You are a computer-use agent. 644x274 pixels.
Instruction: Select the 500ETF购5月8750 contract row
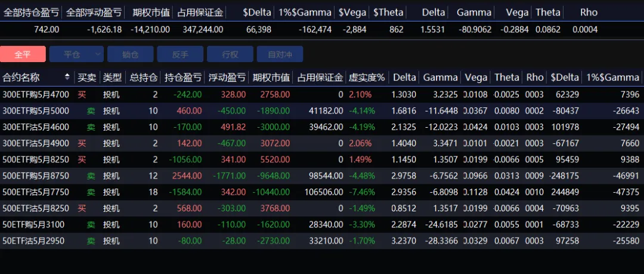[x=36, y=176]
